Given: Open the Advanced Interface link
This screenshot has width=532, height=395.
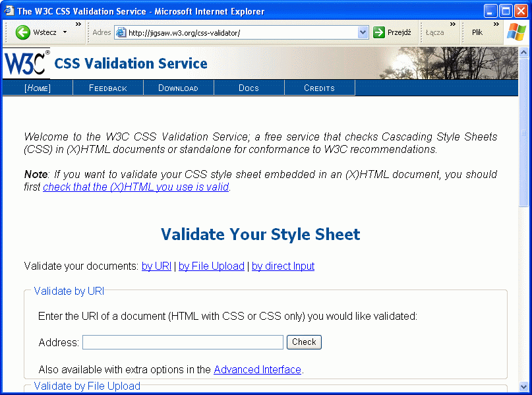Looking at the screenshot, I should point(258,369).
